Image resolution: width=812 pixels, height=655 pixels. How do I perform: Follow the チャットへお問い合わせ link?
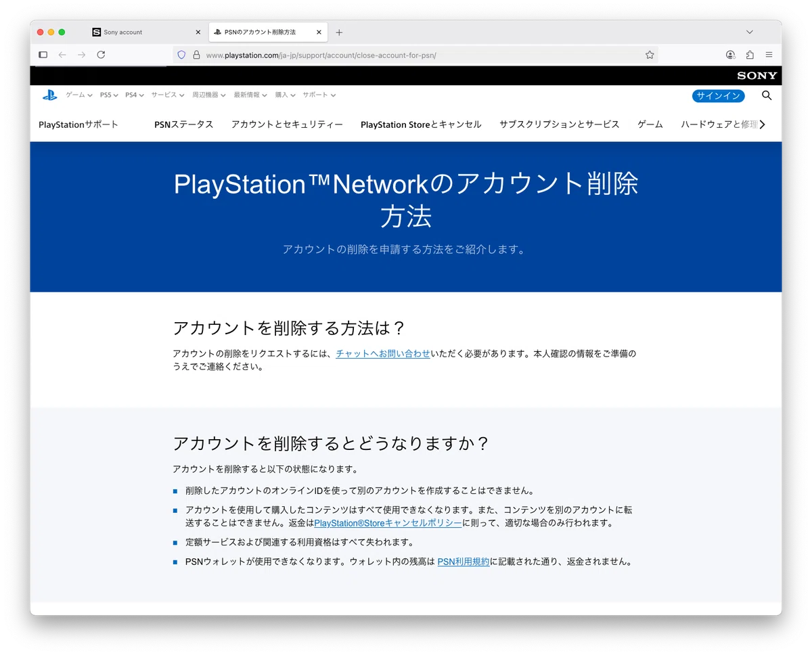tap(383, 353)
